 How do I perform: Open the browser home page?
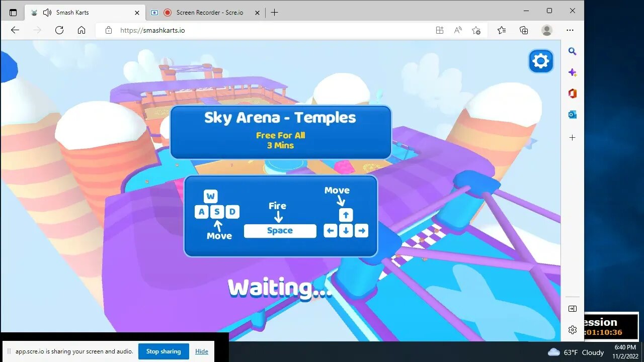(x=82, y=30)
